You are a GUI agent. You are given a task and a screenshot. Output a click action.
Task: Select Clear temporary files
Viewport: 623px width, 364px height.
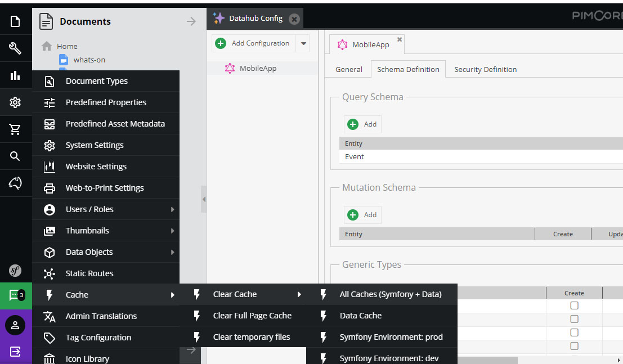click(243, 337)
